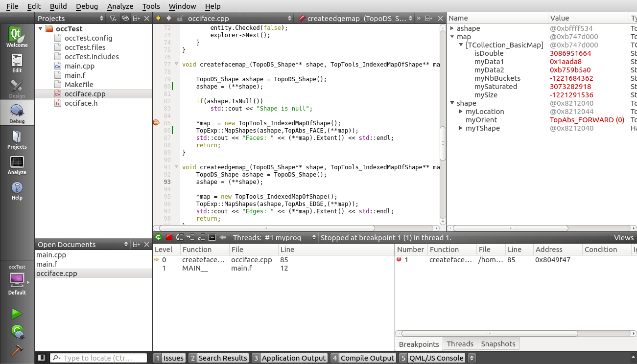Expand the myTShape item
637x364 pixels.
pos(461,128)
